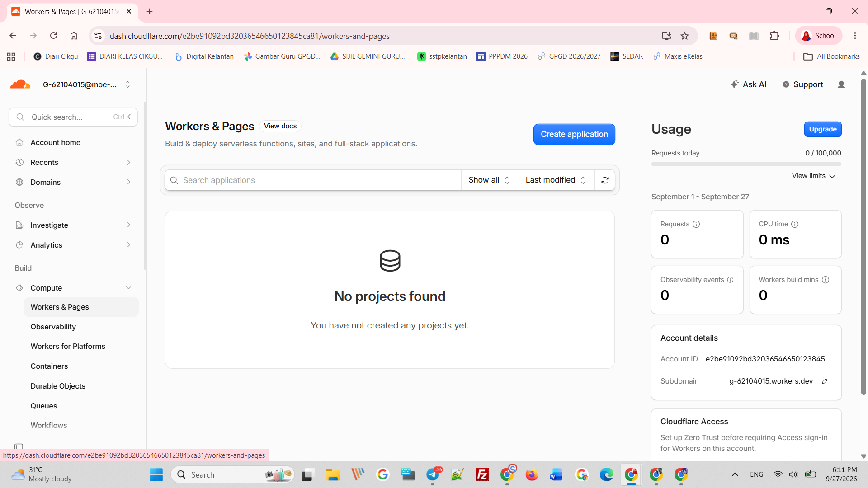Reload the page
Viewport: 868px width, 488px height.
pyautogui.click(x=53, y=36)
